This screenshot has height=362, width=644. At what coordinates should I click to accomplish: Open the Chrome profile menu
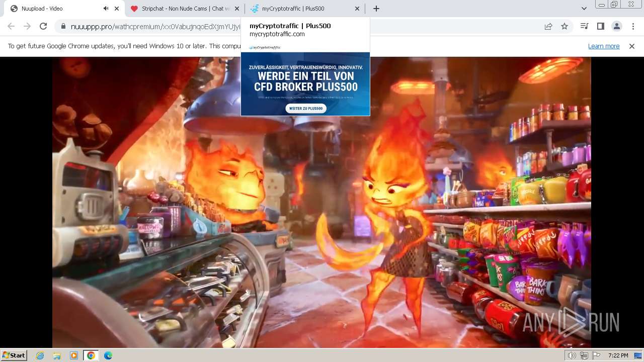pyautogui.click(x=616, y=26)
